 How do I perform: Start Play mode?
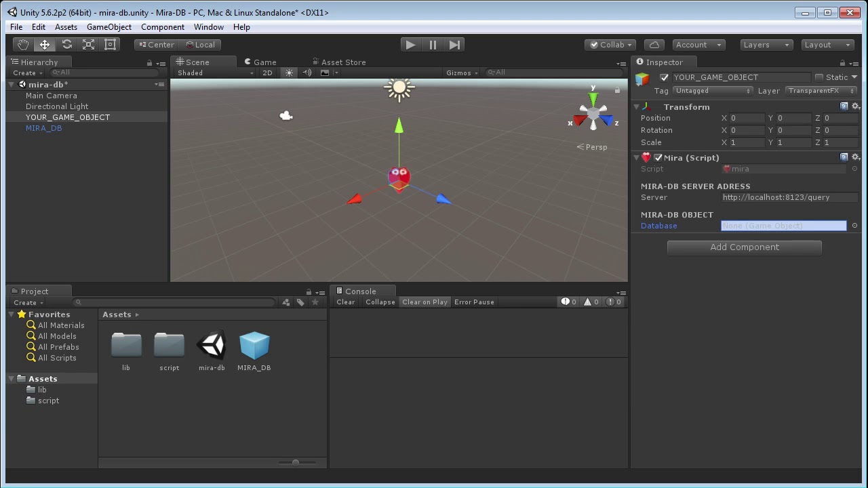(x=410, y=45)
